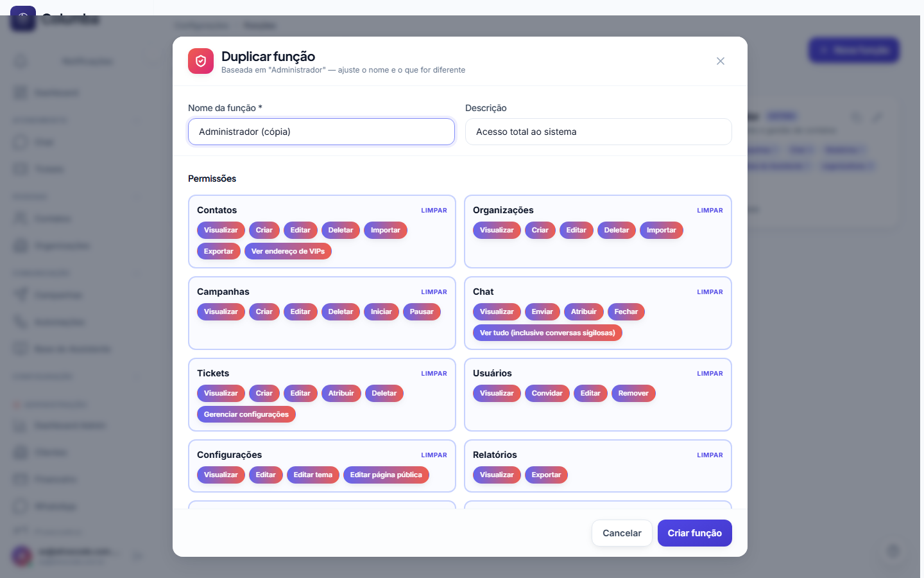Toggle Atribuir permission under Tickets

(341, 393)
